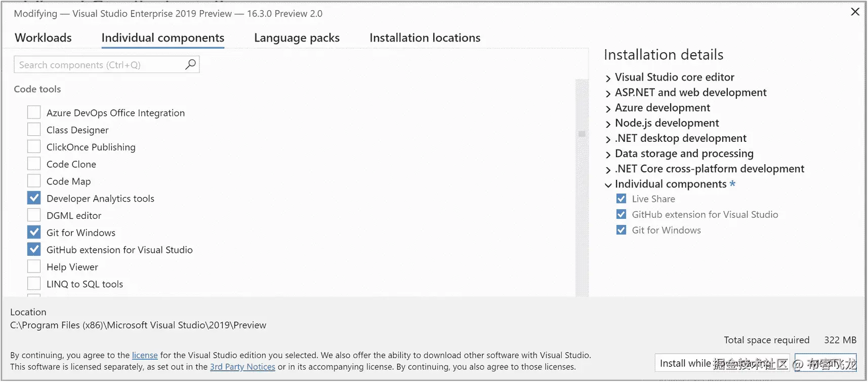Check the Help Viewer component
The height and width of the screenshot is (382, 868).
click(x=34, y=266)
